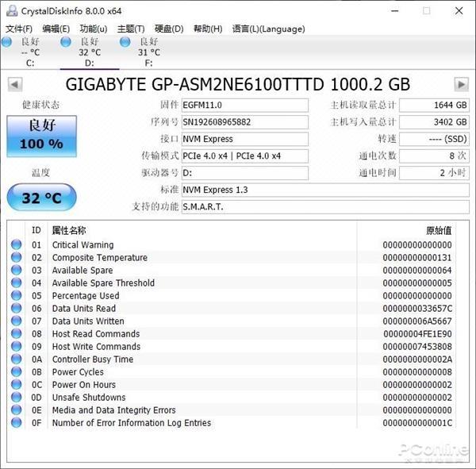The width and height of the screenshot is (476, 469).
Task: Click status dot for Host Write Commands
Action: tap(17, 346)
